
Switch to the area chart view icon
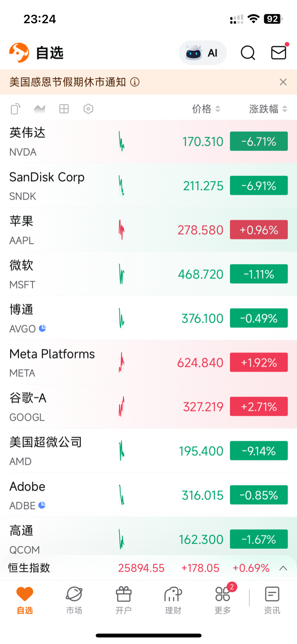(x=39, y=109)
